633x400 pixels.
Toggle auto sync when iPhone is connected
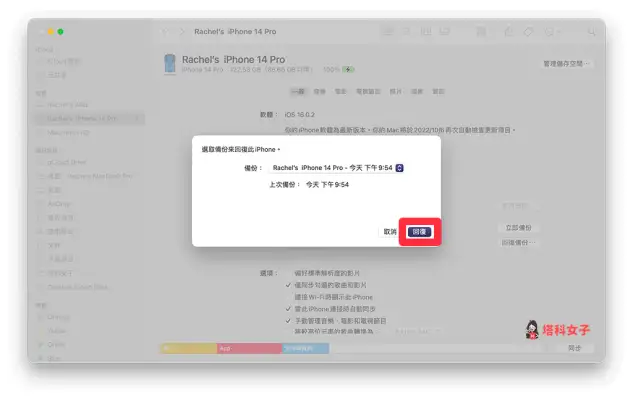click(288, 309)
